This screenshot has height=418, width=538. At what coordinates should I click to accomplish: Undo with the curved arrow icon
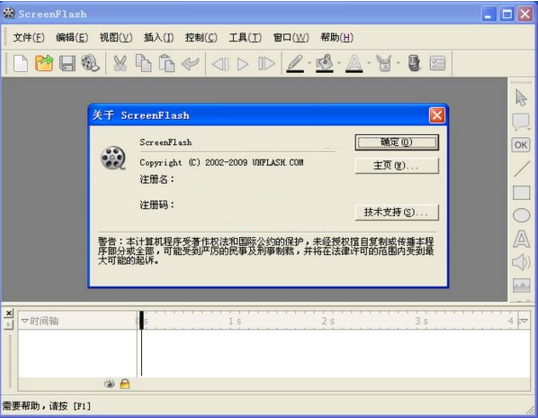[190, 63]
